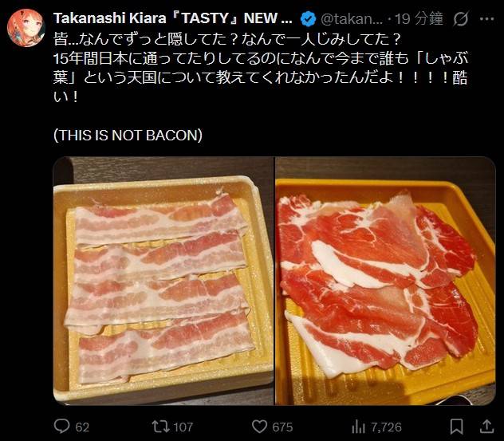Repost this tweet using the retweet icon
Screen dimensions: 504x441
159,427
